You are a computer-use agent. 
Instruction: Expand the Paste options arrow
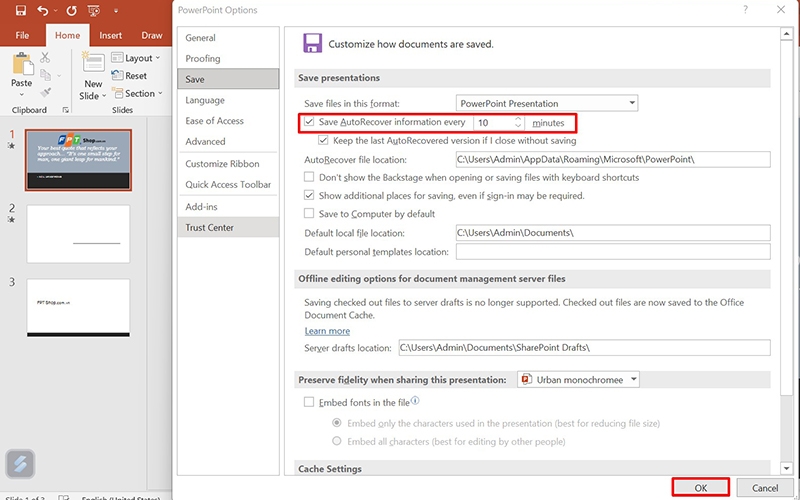[x=21, y=95]
